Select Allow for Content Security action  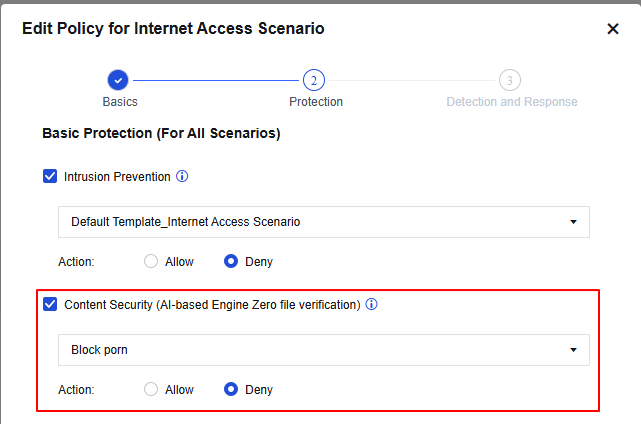[151, 389]
